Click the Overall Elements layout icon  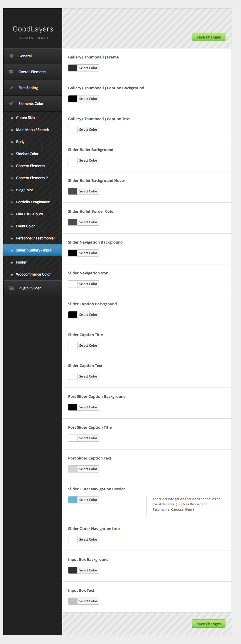(x=11, y=72)
